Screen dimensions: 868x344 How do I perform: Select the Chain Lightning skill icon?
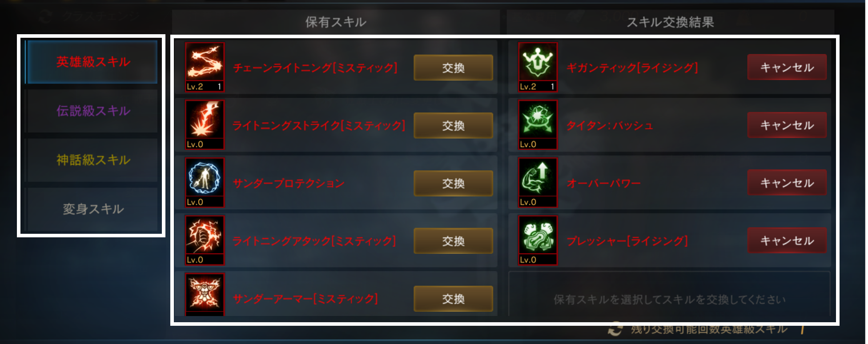click(205, 67)
